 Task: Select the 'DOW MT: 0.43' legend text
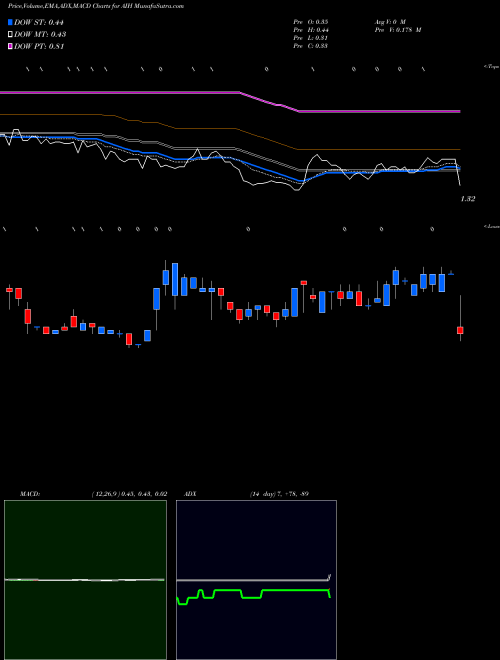40,35
